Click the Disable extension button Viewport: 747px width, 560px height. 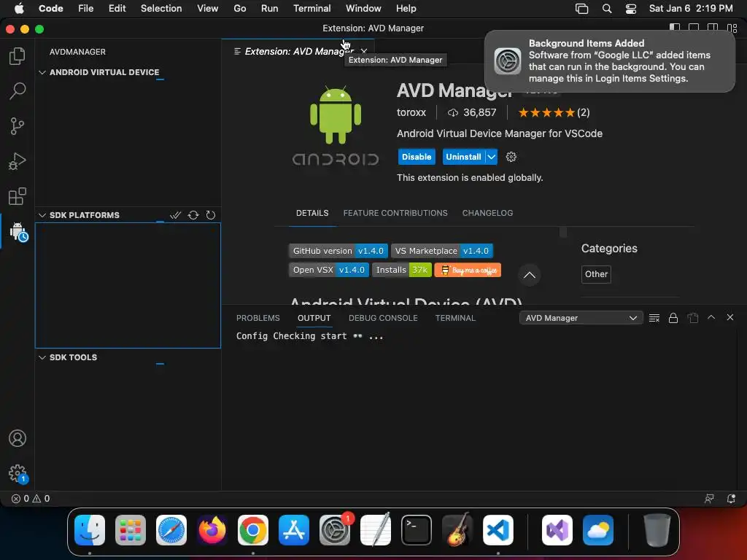(417, 157)
